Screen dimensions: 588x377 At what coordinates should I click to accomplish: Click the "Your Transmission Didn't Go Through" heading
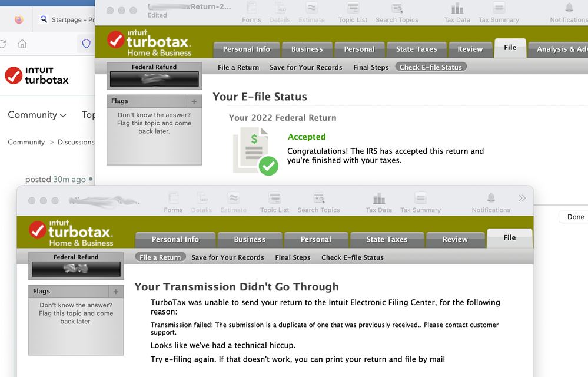pos(237,287)
